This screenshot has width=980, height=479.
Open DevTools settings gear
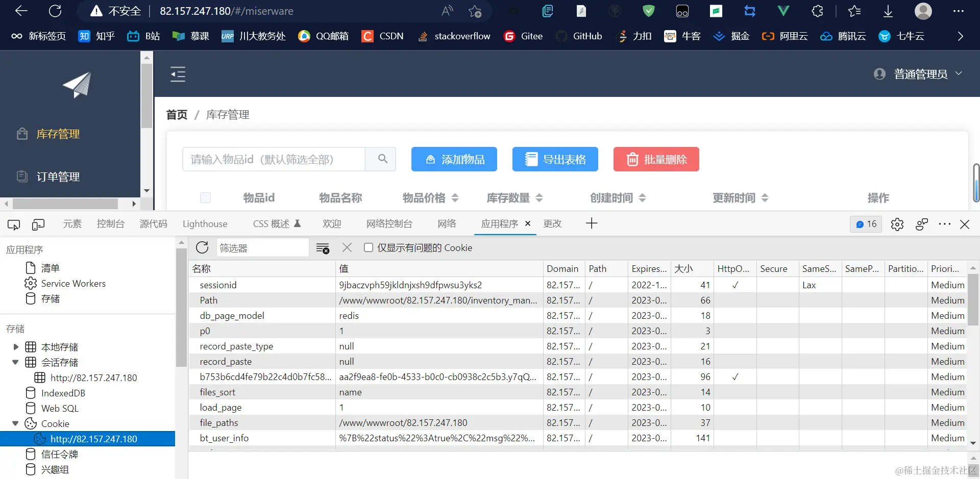(897, 224)
